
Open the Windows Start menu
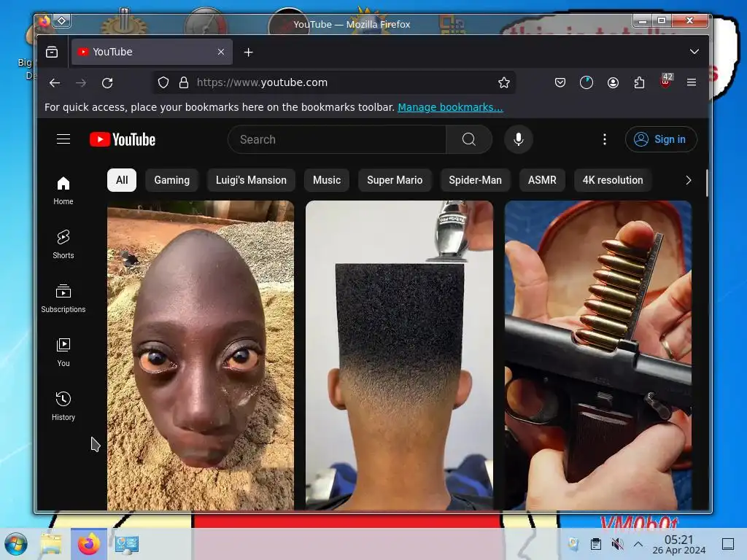[16, 544]
